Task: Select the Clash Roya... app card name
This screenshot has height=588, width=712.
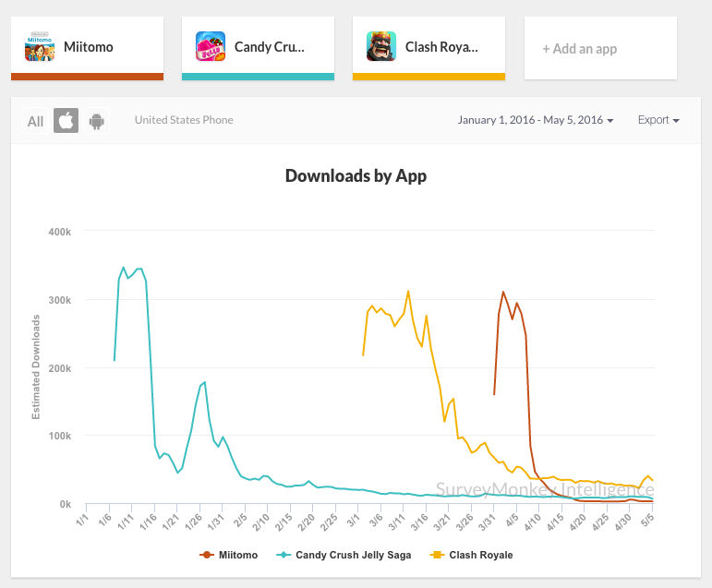Action: [441, 47]
